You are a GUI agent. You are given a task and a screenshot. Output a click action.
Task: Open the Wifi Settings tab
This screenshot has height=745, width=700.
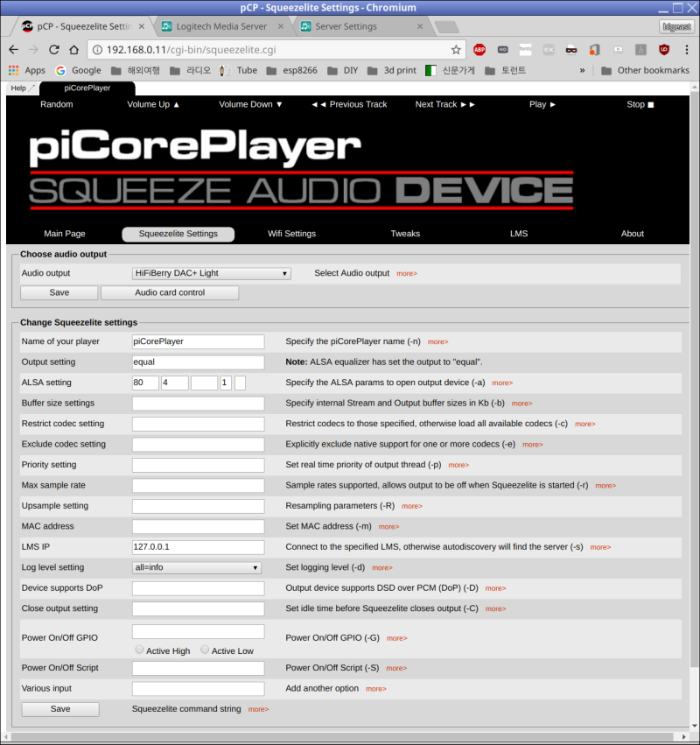click(291, 234)
